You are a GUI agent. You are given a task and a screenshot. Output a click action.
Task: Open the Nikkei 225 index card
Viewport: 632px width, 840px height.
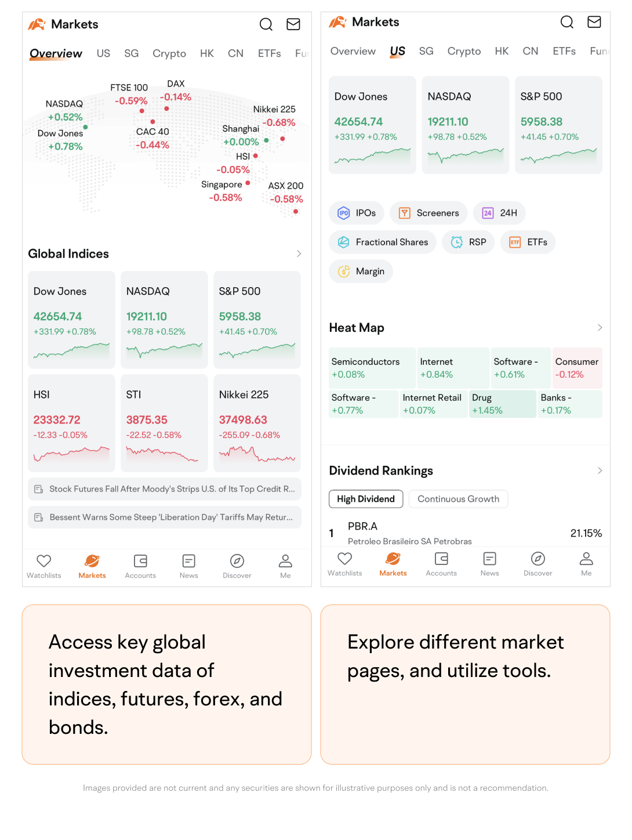pyautogui.click(x=257, y=422)
